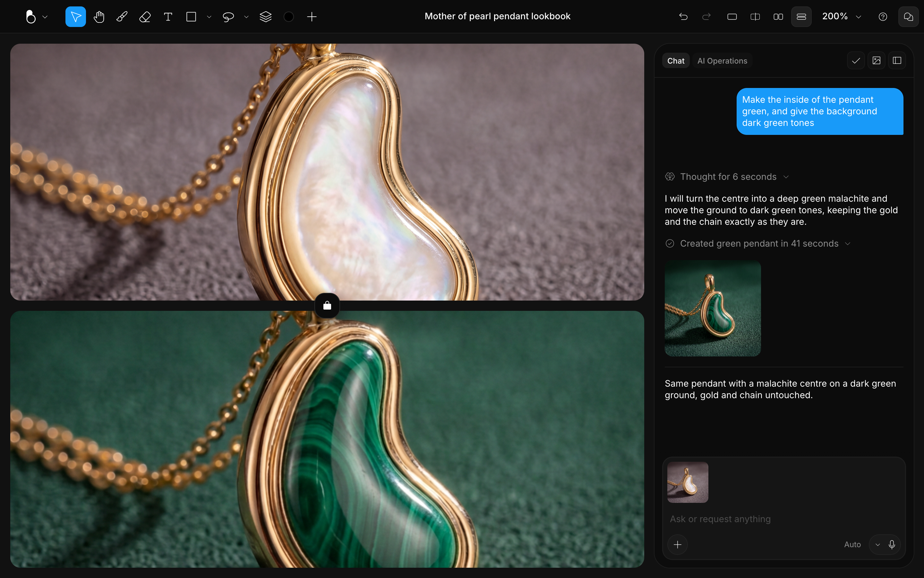
Task: Click the attached pearl pendant thumbnail
Action: [688, 482]
